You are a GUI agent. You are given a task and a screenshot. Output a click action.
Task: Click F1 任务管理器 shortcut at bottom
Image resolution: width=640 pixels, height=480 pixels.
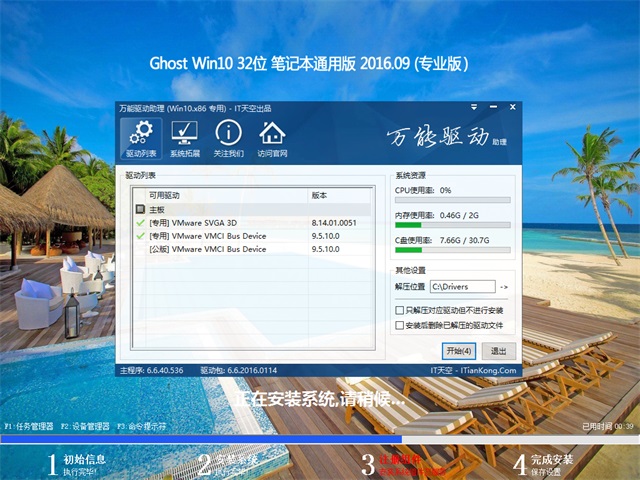(28, 426)
